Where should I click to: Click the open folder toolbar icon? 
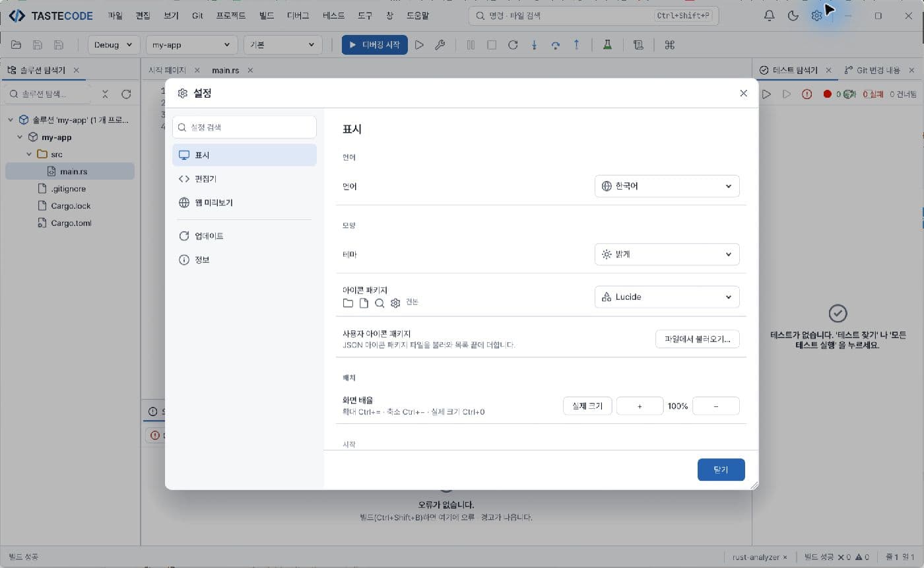(x=16, y=45)
